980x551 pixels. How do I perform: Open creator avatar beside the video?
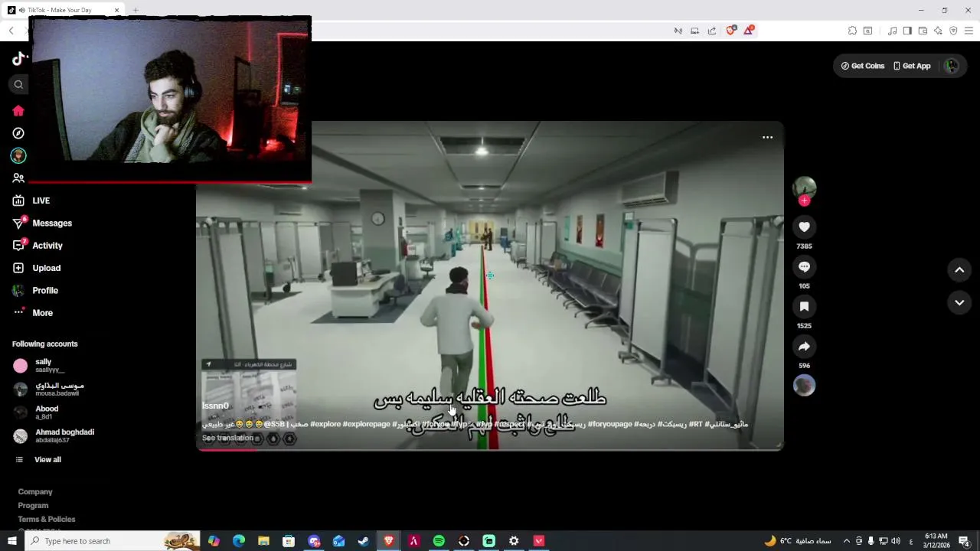[x=804, y=187]
